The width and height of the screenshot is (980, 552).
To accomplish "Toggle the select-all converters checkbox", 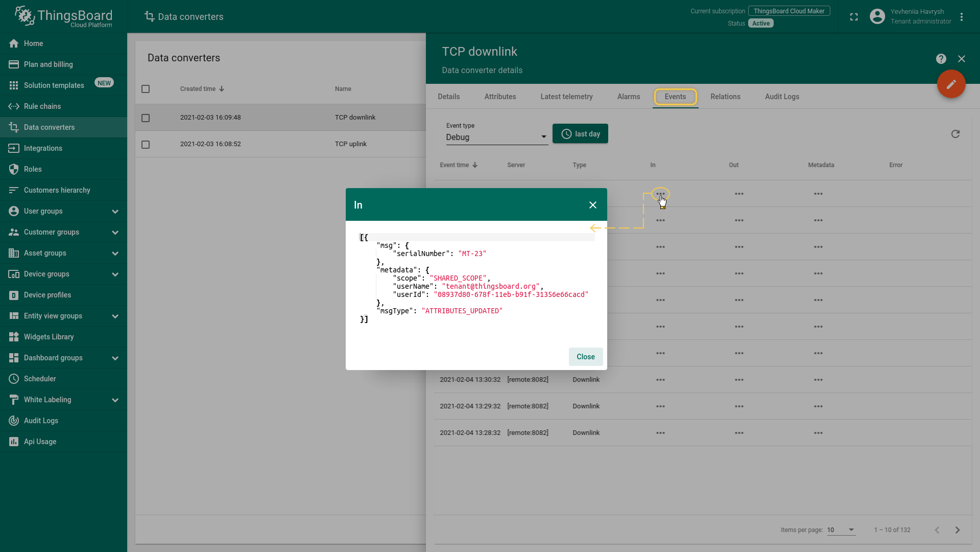I will (146, 89).
